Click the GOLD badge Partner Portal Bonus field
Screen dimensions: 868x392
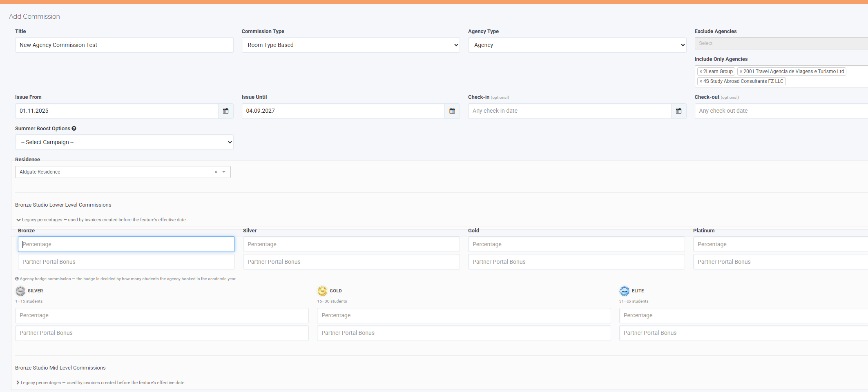pyautogui.click(x=464, y=333)
